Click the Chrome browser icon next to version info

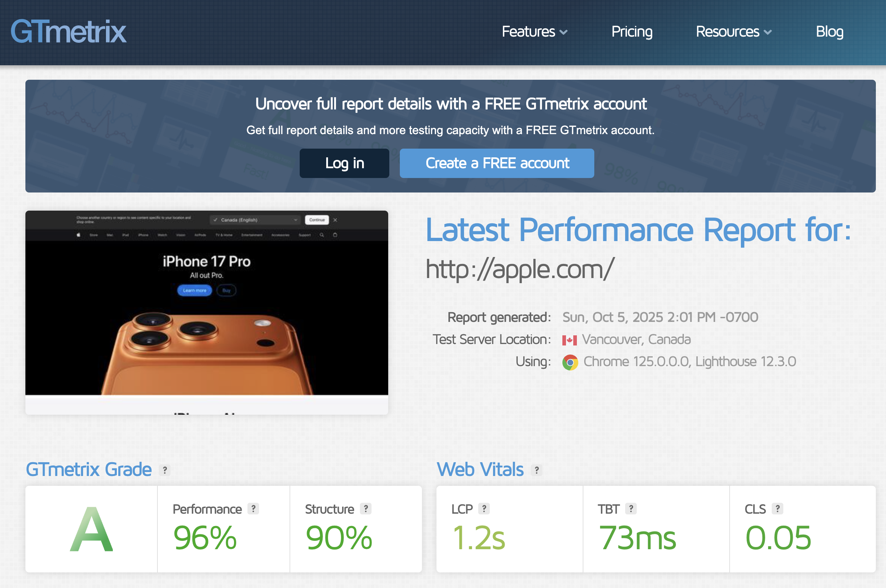[570, 361]
